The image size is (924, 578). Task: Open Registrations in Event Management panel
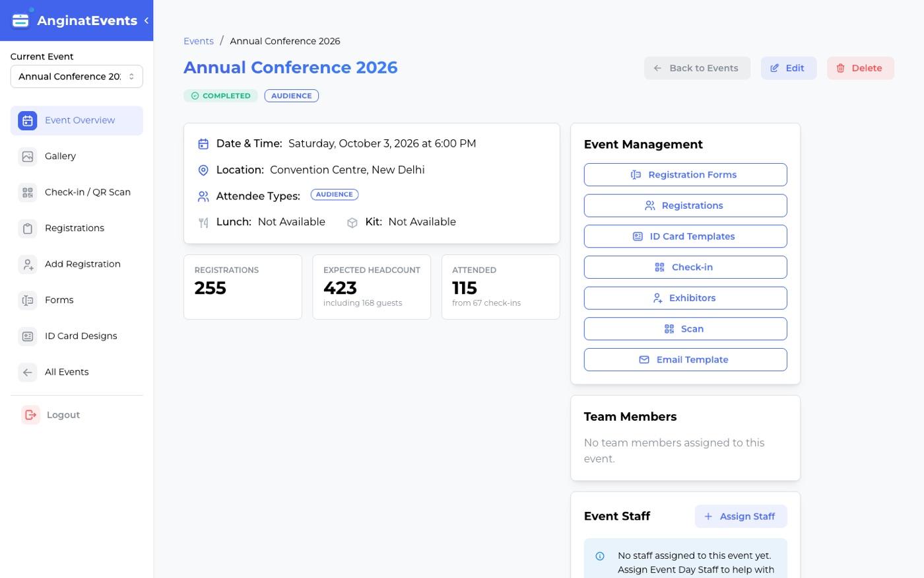coord(685,205)
